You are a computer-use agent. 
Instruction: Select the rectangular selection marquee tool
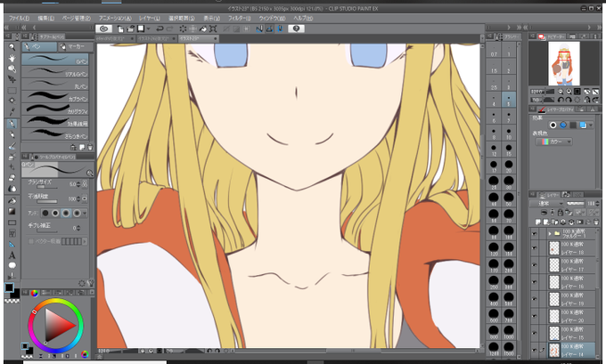click(12, 91)
